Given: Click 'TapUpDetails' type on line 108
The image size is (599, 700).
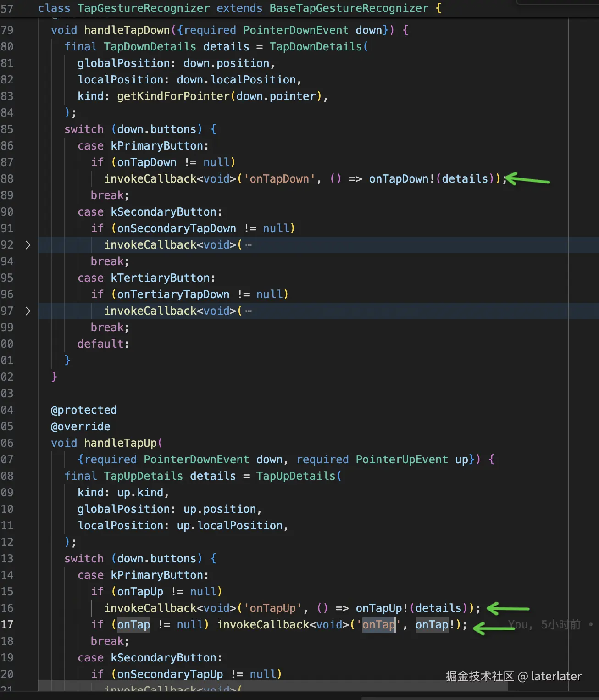Looking at the screenshot, I should 144,476.
